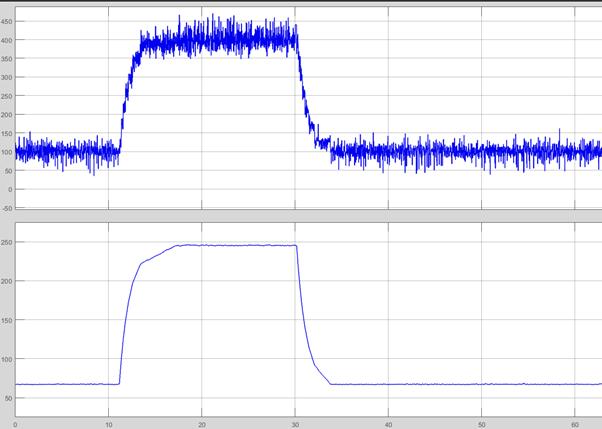Click the 400 label on noisy plot axis
This screenshot has height=429, width=602.
pyautogui.click(x=6, y=40)
